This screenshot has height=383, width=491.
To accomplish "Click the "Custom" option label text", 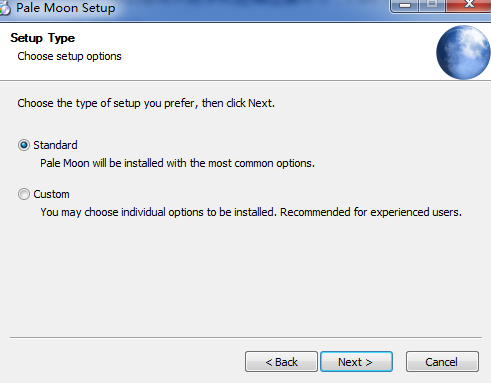I will (51, 194).
